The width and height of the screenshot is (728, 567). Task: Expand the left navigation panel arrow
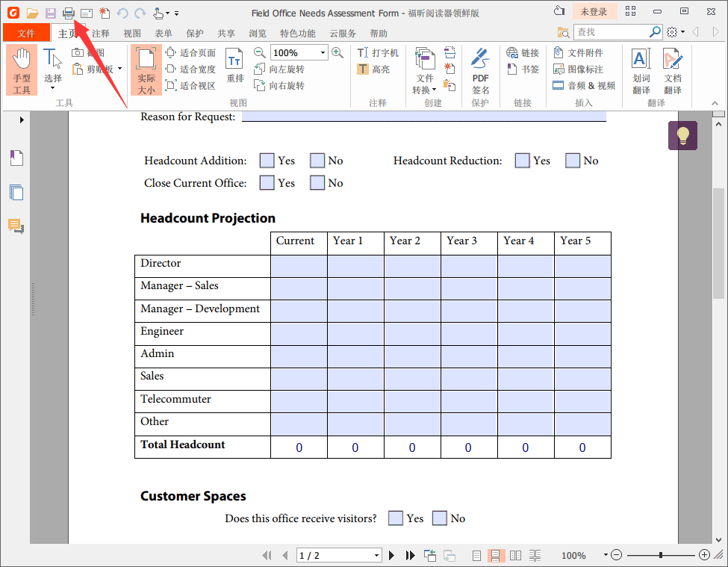pyautogui.click(x=22, y=120)
